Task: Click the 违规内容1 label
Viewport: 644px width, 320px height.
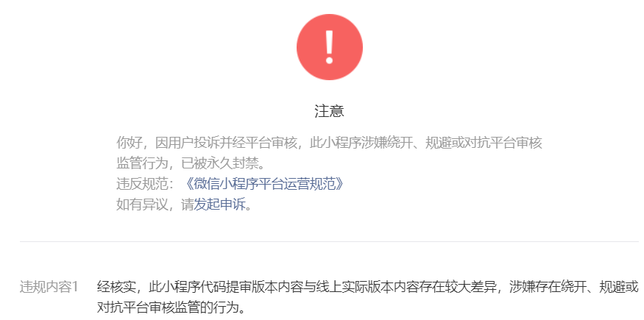Action: click(49, 287)
